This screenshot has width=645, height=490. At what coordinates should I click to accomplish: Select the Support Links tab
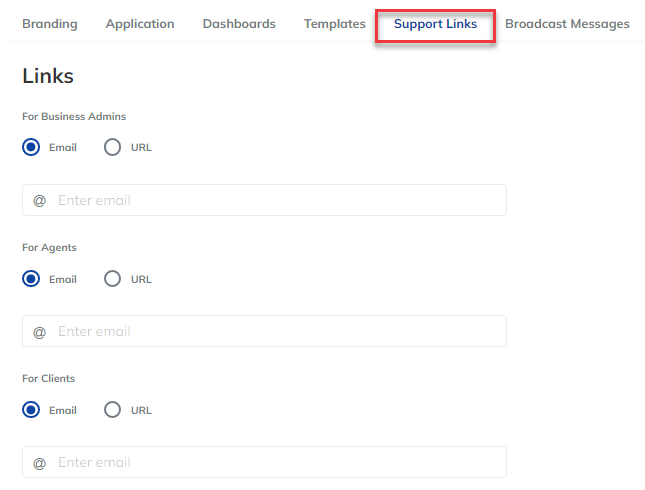[435, 24]
